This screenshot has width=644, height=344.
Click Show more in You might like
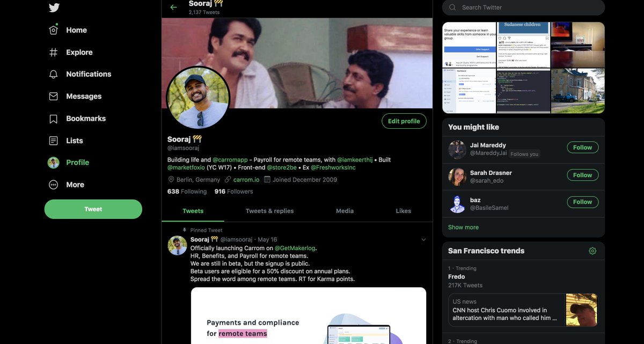point(463,227)
